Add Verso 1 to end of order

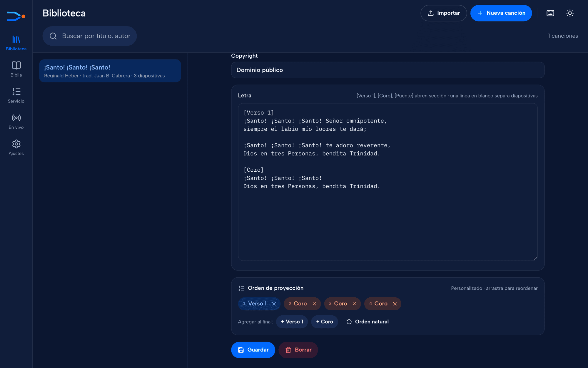(x=292, y=322)
